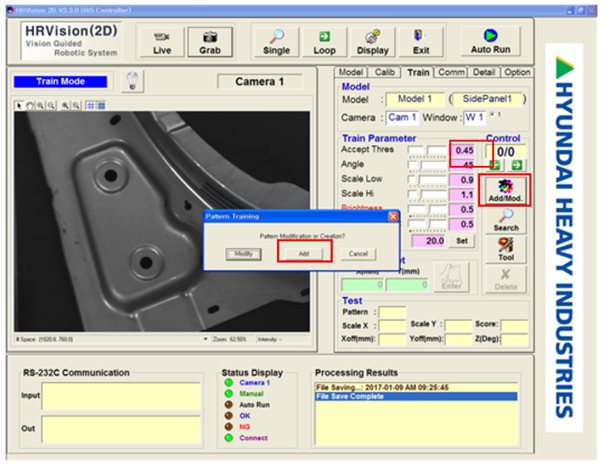Start Loop processing
605x464 pixels.
coord(324,42)
